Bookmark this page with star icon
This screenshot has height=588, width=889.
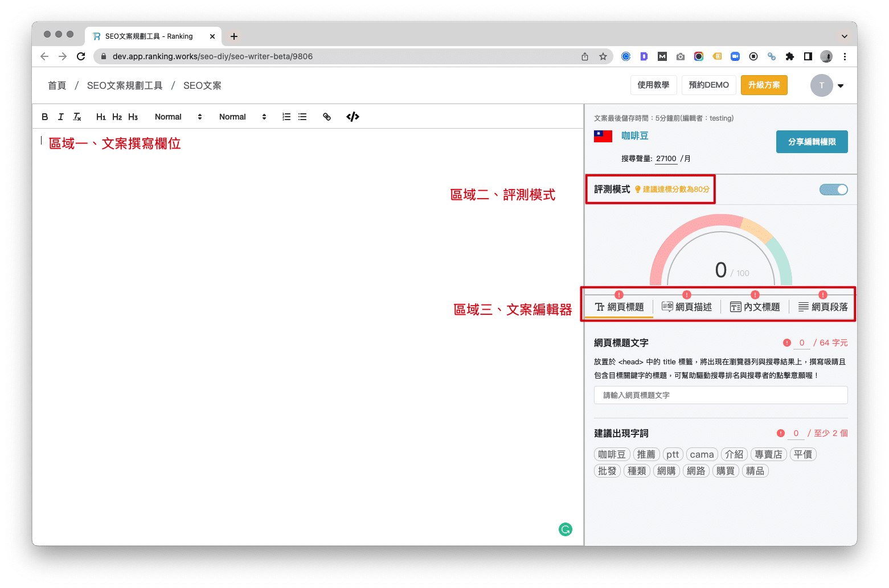click(x=603, y=56)
